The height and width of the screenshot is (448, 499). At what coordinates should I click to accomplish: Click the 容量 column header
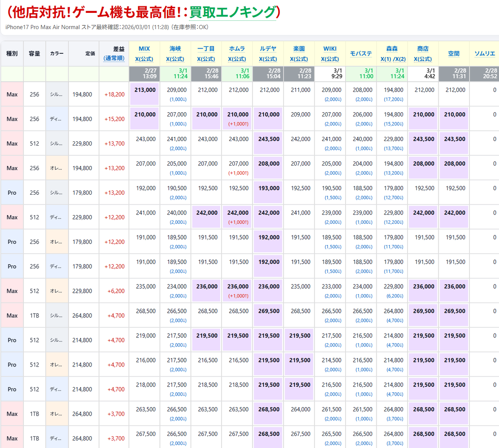click(x=35, y=54)
